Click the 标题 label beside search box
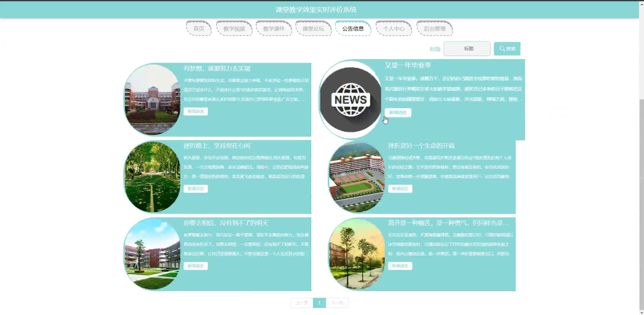The width and height of the screenshot is (644, 315). 435,49
